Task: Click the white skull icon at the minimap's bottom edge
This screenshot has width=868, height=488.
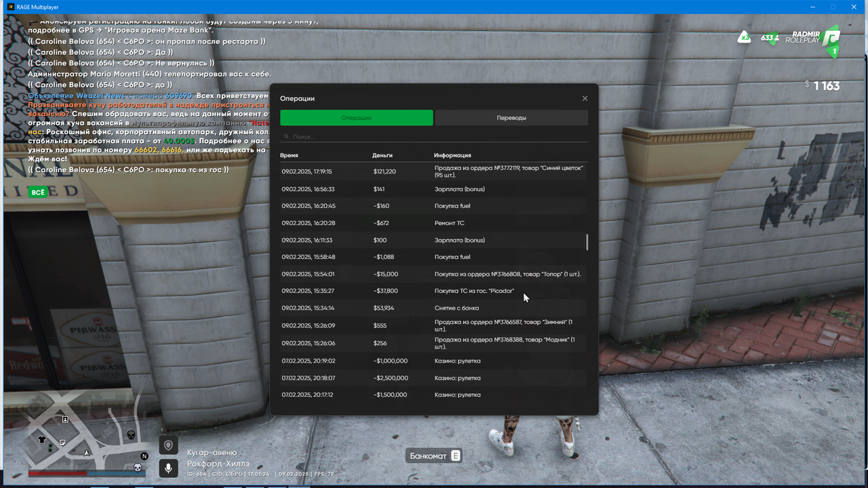Action: coord(136,467)
